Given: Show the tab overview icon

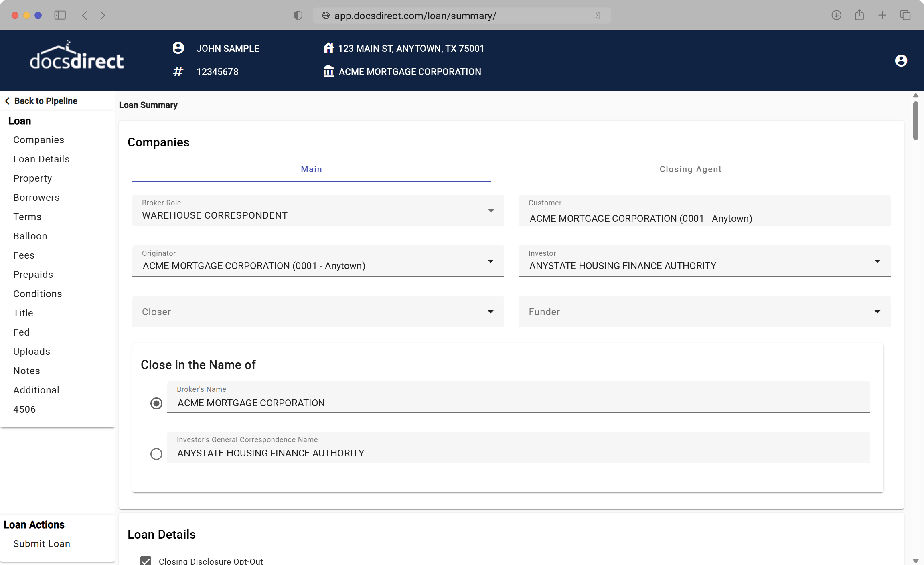Looking at the screenshot, I should click(905, 15).
